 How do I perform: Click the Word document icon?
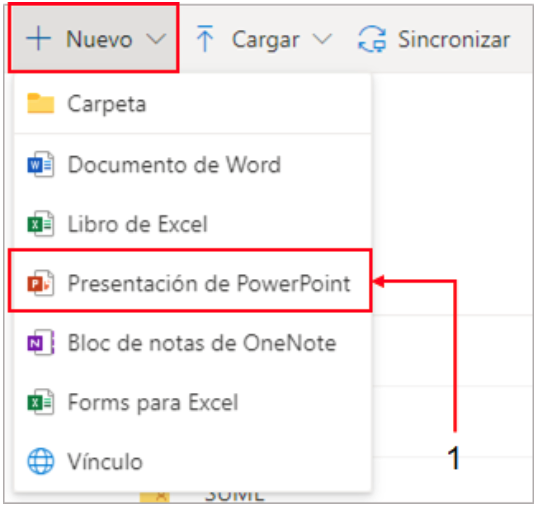click(41, 164)
